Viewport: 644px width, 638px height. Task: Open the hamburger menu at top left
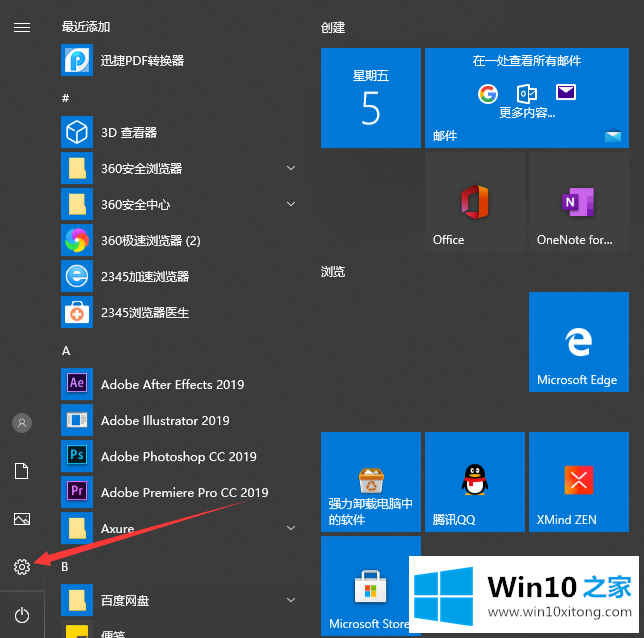[22, 28]
